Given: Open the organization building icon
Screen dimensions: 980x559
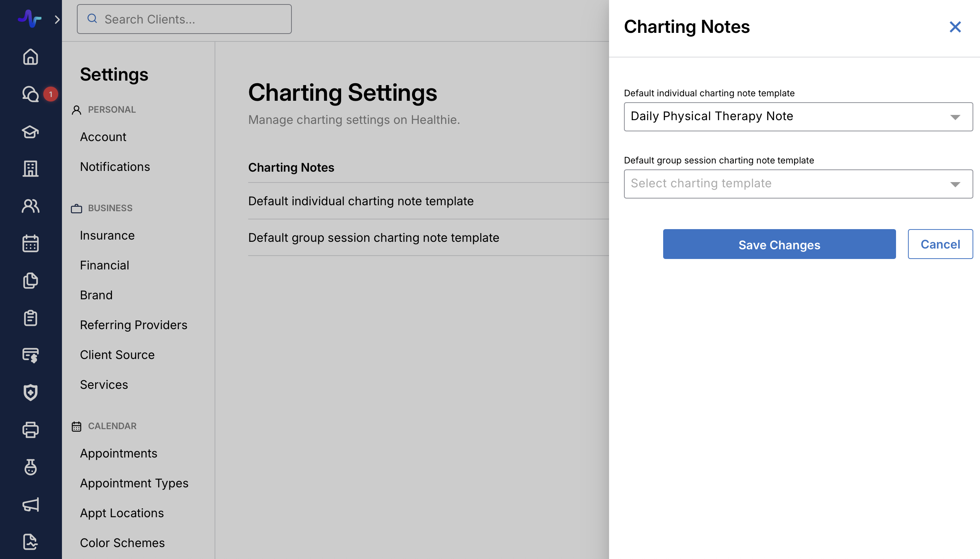Looking at the screenshot, I should pos(30,169).
